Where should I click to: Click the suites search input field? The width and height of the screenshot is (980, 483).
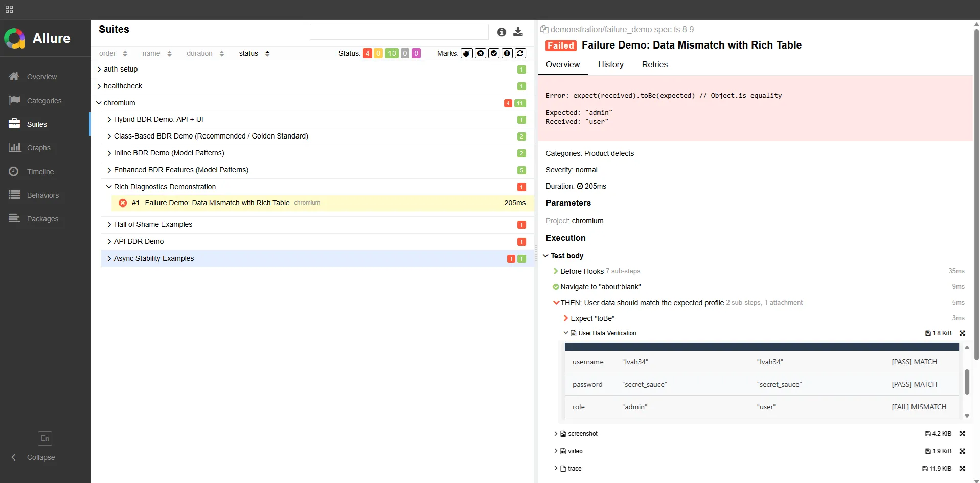(399, 32)
